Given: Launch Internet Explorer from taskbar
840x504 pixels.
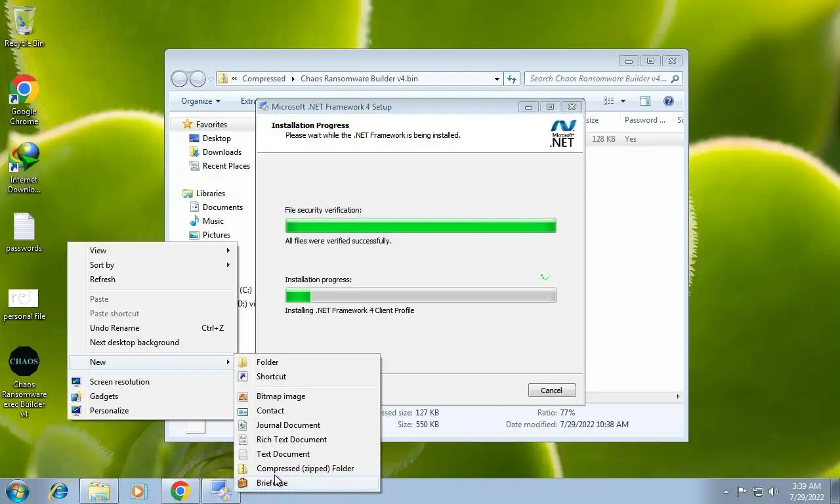Looking at the screenshot, I should (x=59, y=490).
